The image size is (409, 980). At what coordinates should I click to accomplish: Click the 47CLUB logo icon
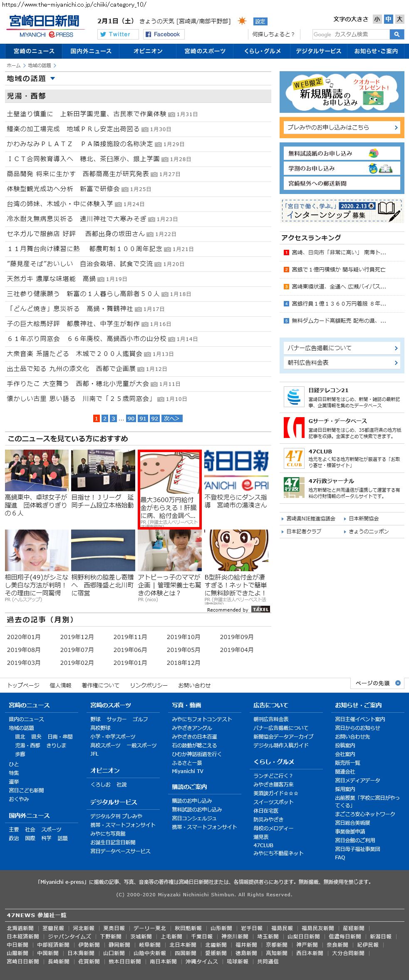[294, 458]
